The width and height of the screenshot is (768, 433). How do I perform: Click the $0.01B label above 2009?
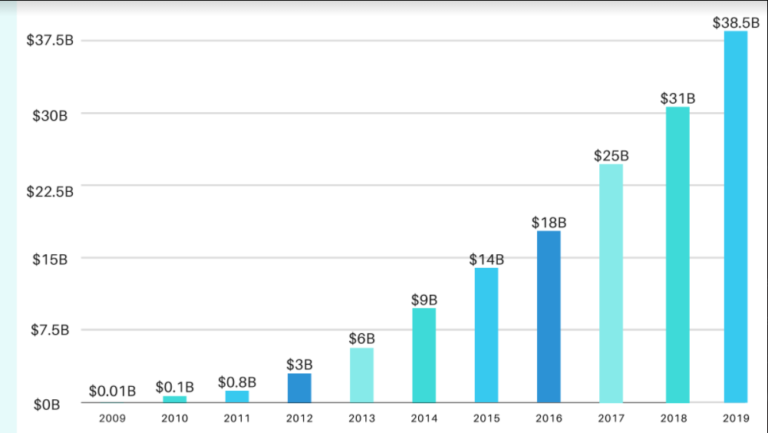112,390
